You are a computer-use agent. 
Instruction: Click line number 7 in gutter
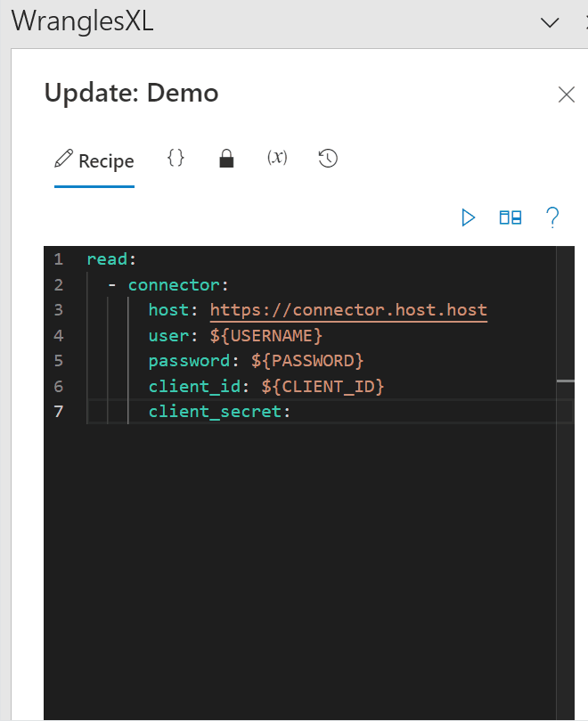pos(59,412)
